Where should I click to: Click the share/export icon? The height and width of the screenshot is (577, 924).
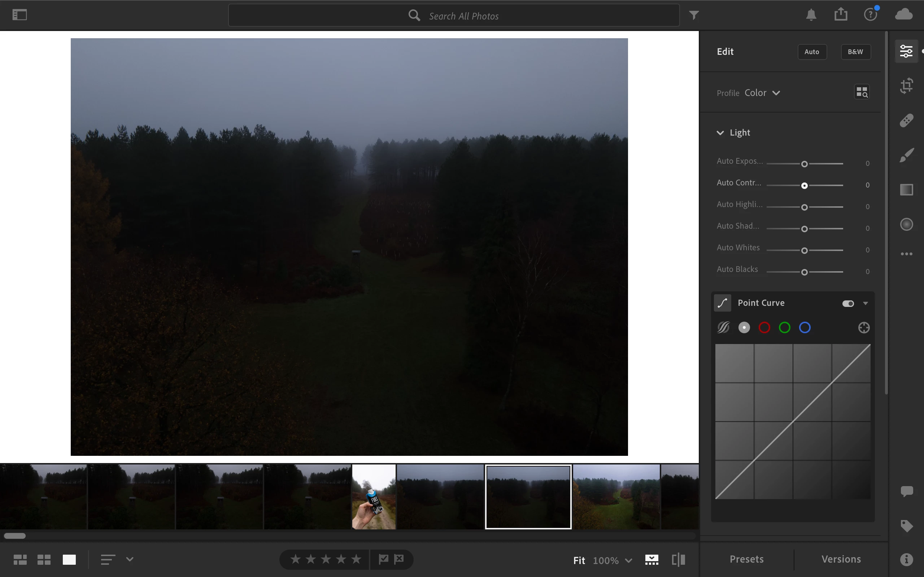(840, 15)
